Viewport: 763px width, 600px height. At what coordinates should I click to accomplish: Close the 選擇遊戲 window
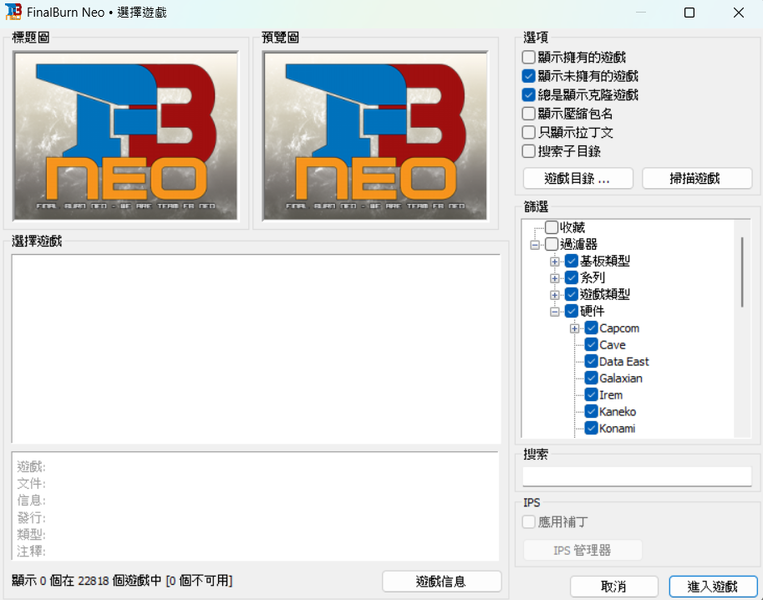[738, 13]
